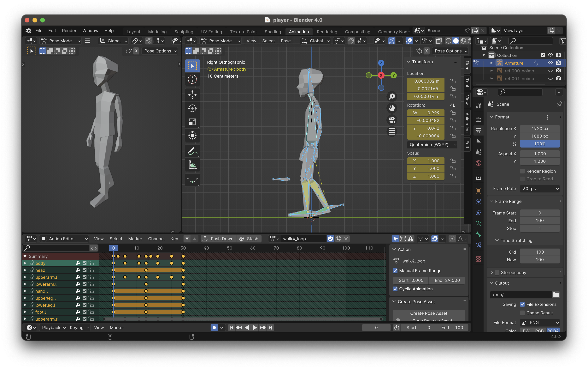This screenshot has width=588, height=369.
Task: Click frame 0 marker on timeline
Action: pos(114,248)
